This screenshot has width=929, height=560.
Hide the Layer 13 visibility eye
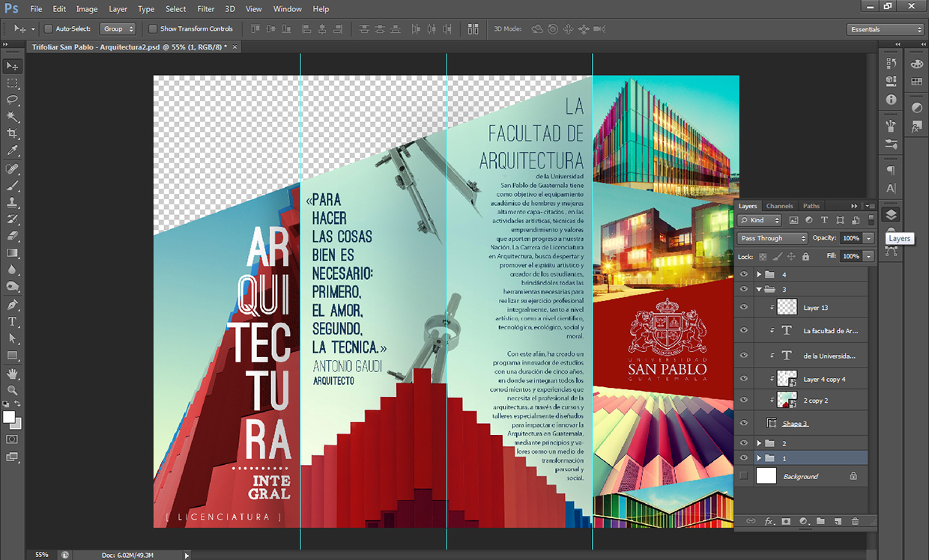click(744, 308)
